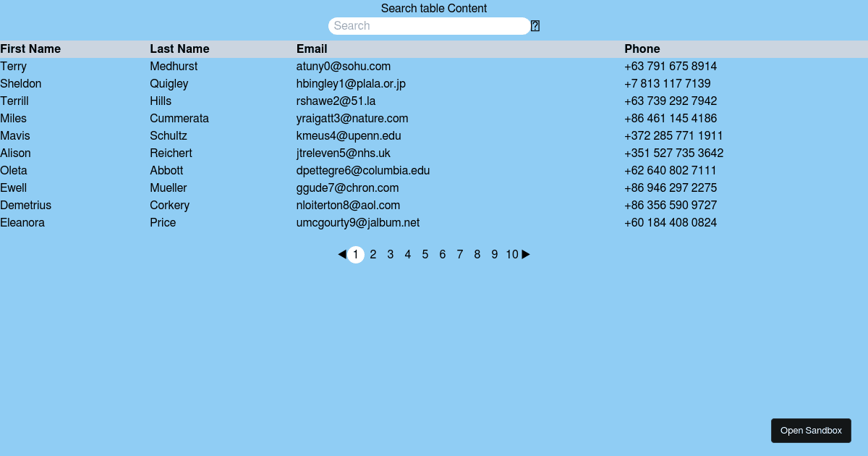Click the Email column header
This screenshot has height=456, width=868.
point(312,49)
